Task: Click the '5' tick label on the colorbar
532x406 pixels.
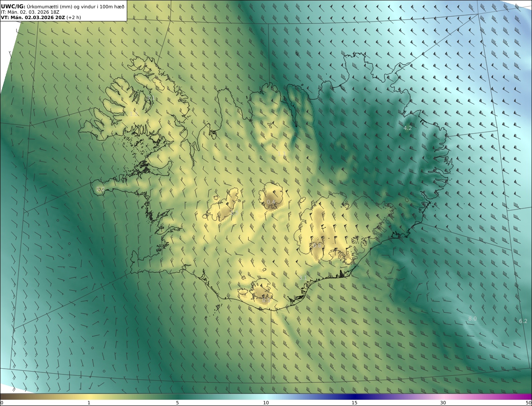Action: tap(177, 403)
